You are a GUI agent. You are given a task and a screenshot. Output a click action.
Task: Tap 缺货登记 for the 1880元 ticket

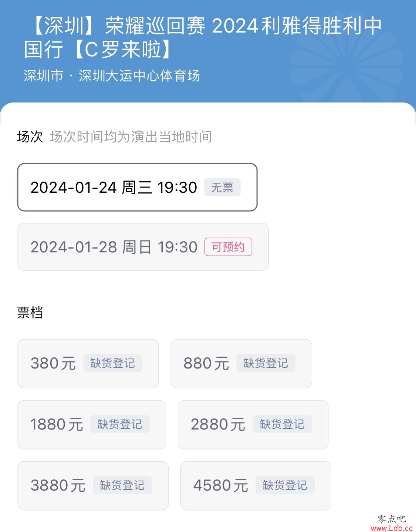pos(120,424)
